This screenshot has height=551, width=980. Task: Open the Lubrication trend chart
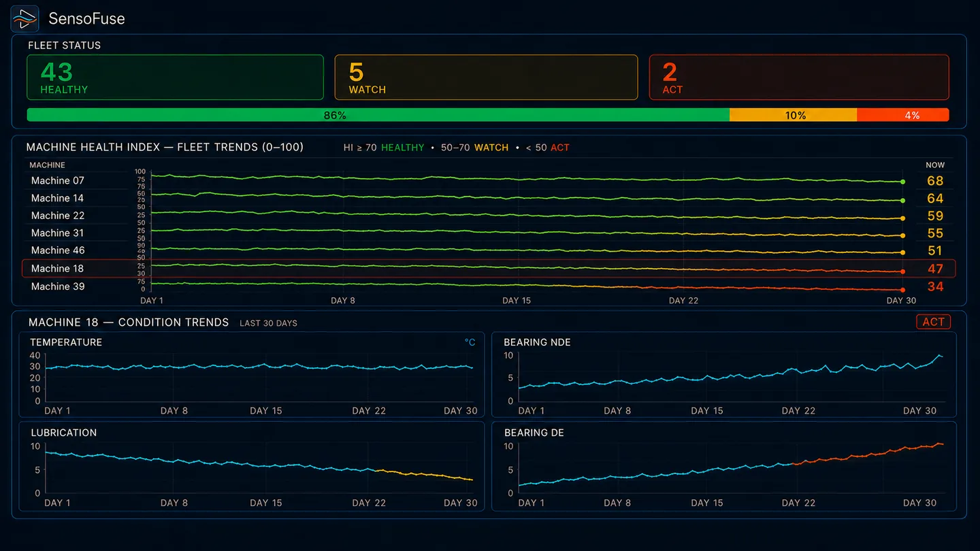click(x=252, y=466)
